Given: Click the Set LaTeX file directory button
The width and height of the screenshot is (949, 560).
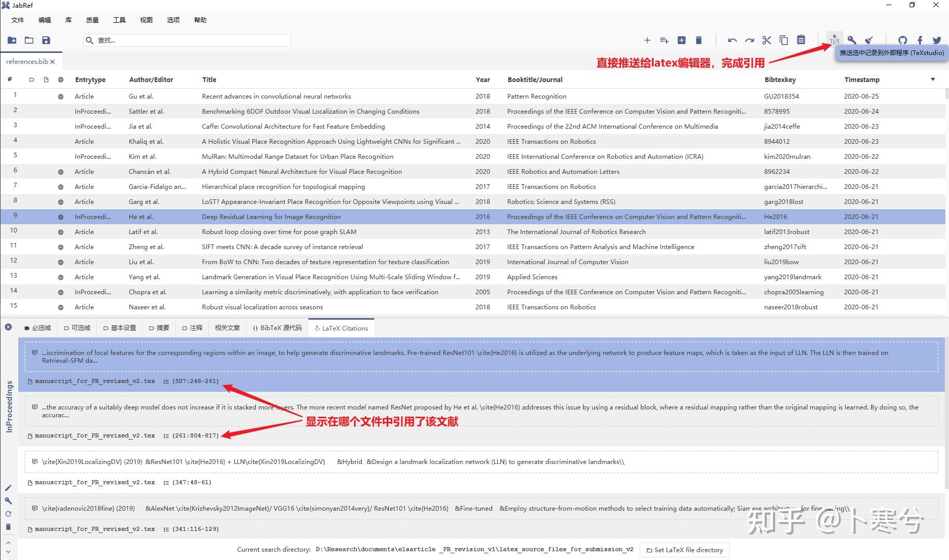Looking at the screenshot, I should point(684,550).
